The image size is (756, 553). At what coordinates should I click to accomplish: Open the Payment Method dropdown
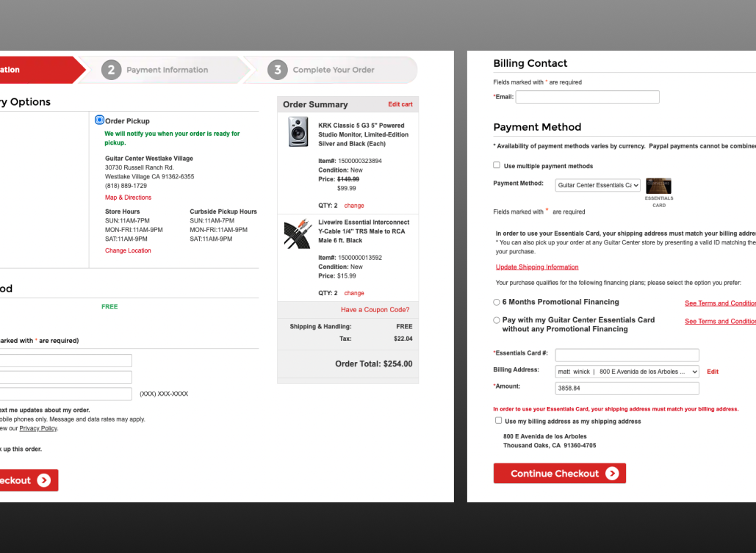pyautogui.click(x=598, y=185)
